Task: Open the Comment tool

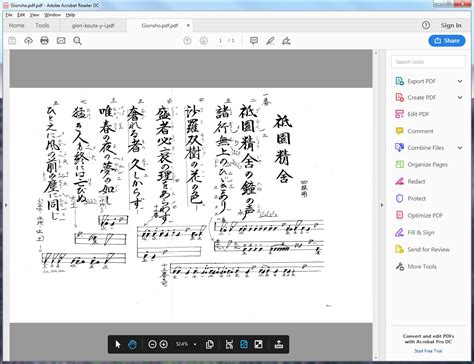Action: pos(414,131)
